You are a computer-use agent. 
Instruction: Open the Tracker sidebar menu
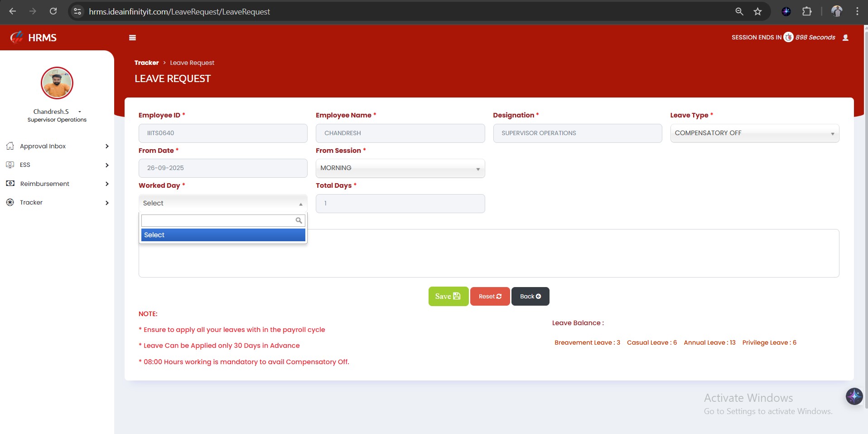click(x=31, y=202)
